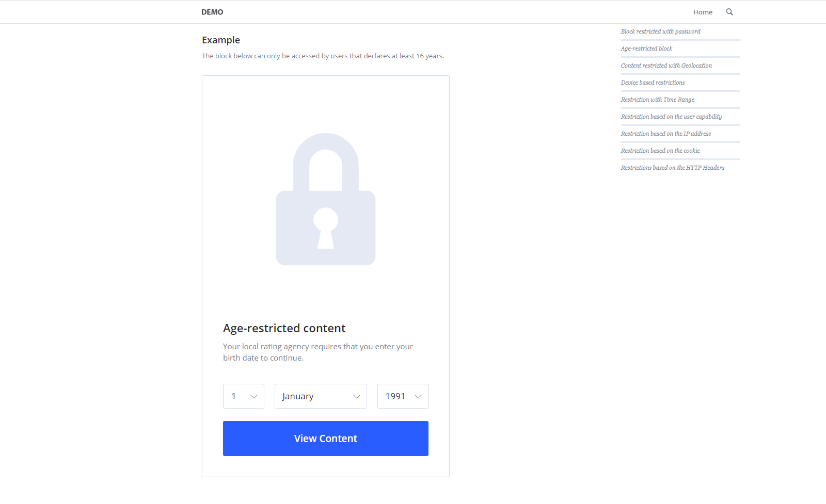Image resolution: width=826 pixels, height=504 pixels.
Task: Open Restriction with Time Range link
Action: pos(657,100)
